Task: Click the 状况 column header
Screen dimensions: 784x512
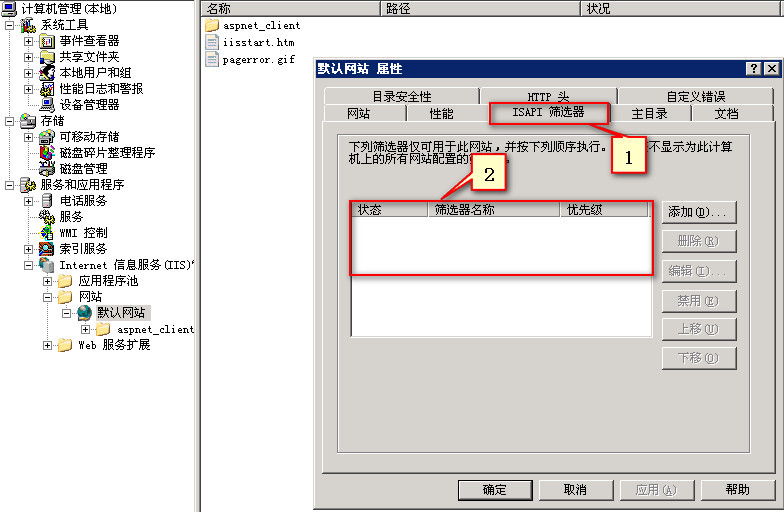Action: click(682, 8)
